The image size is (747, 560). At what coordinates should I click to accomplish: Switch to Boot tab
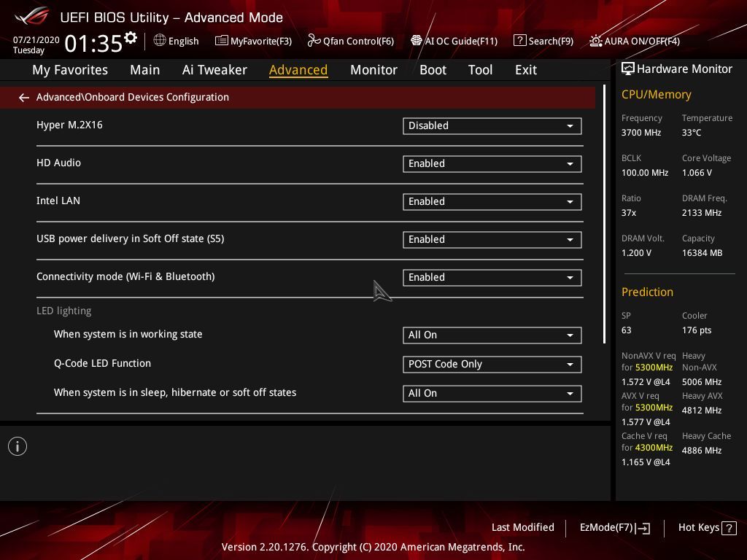(433, 70)
